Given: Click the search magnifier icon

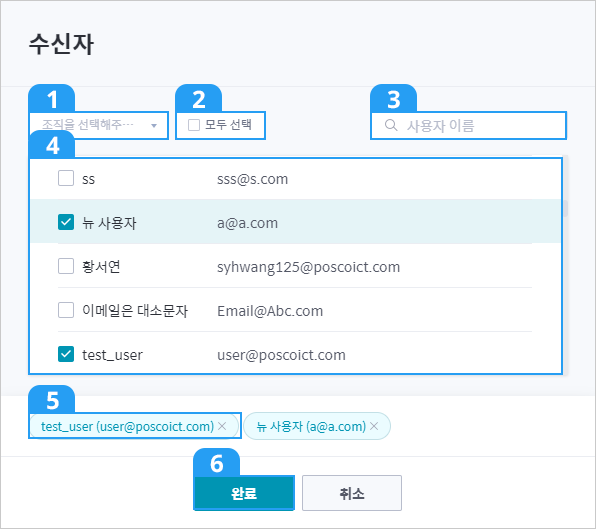Looking at the screenshot, I should (x=391, y=125).
